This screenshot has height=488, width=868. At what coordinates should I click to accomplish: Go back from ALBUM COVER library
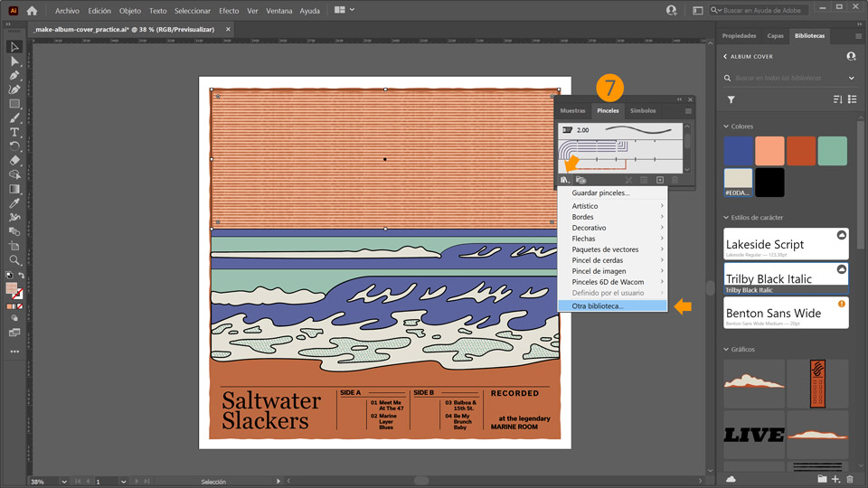(725, 56)
